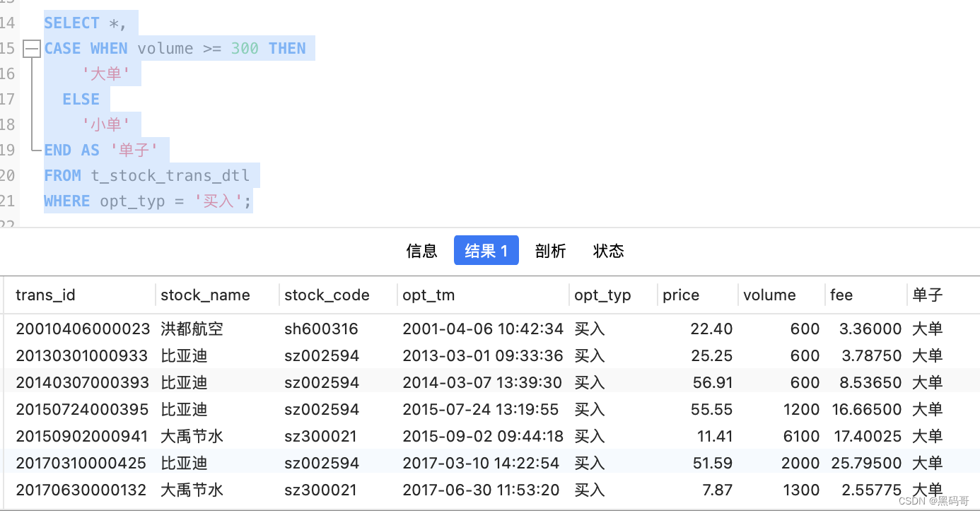Click volume cell 1300
The height and width of the screenshot is (513, 980).
[x=801, y=490]
